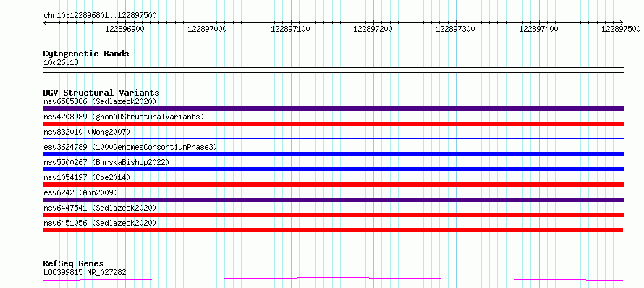Open variant nsv1054197 (Coe2014) label

(x=87, y=177)
